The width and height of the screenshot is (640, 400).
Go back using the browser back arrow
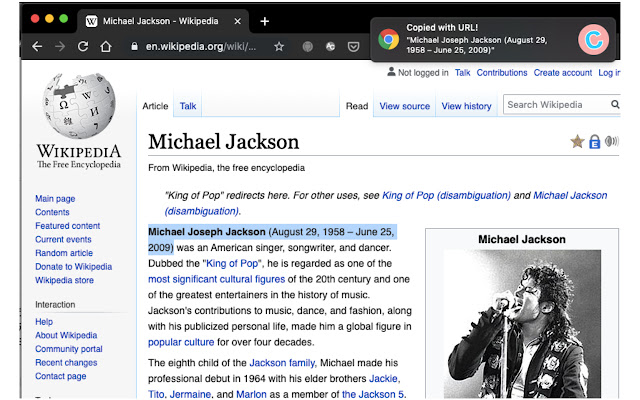37,47
